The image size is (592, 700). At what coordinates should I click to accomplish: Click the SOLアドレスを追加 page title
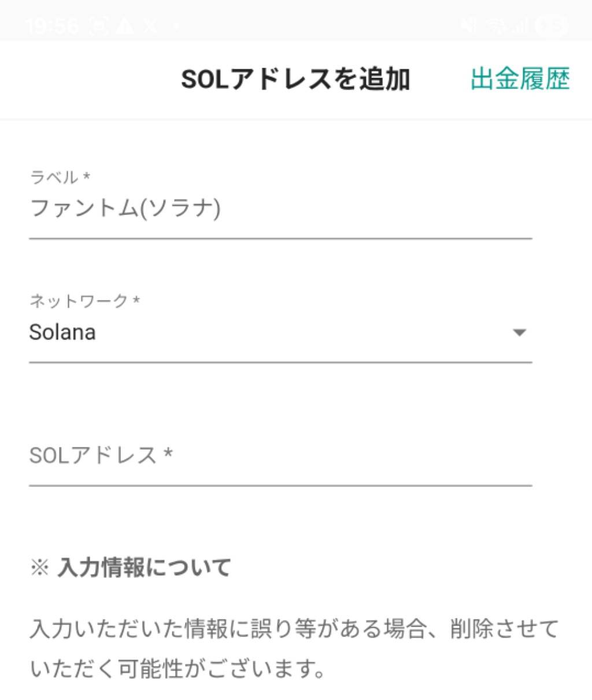295,79
